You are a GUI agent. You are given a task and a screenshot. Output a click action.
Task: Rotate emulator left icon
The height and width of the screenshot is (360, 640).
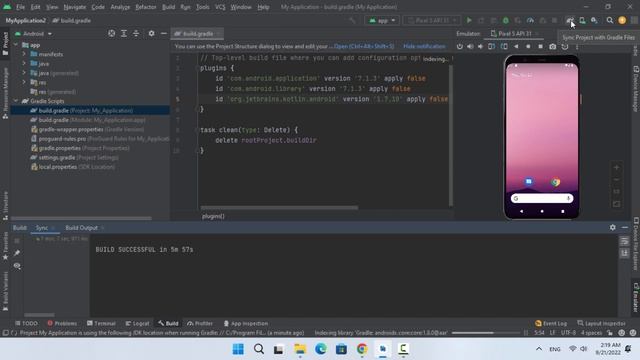[x=491, y=47]
